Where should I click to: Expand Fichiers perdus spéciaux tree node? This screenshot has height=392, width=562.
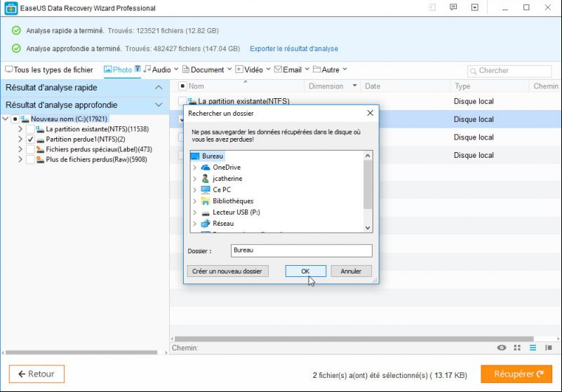pos(20,149)
